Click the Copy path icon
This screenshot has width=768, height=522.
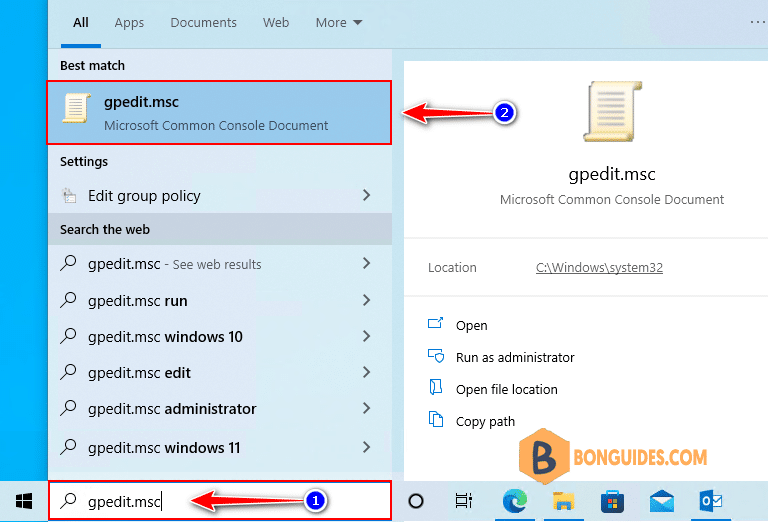click(x=435, y=420)
